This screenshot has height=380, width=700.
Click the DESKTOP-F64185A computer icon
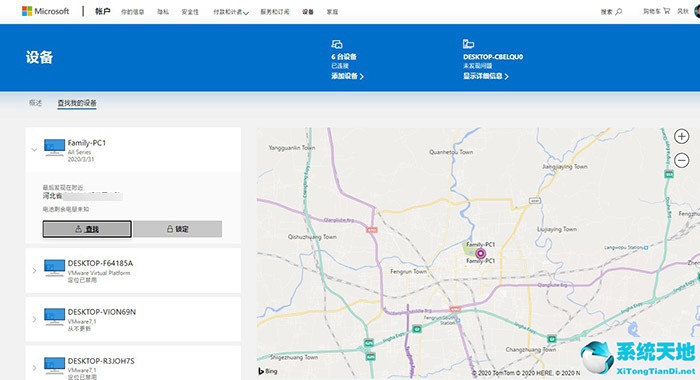click(54, 268)
